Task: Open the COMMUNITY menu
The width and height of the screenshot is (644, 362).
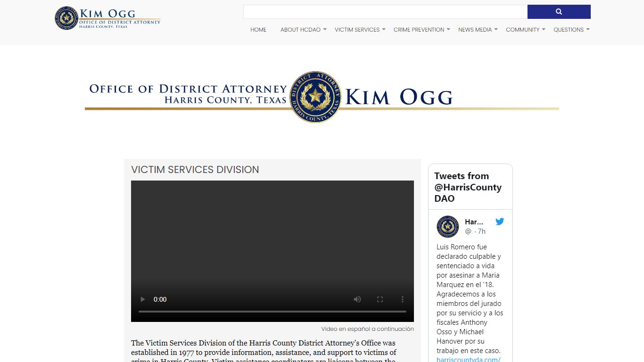Action: (x=522, y=30)
